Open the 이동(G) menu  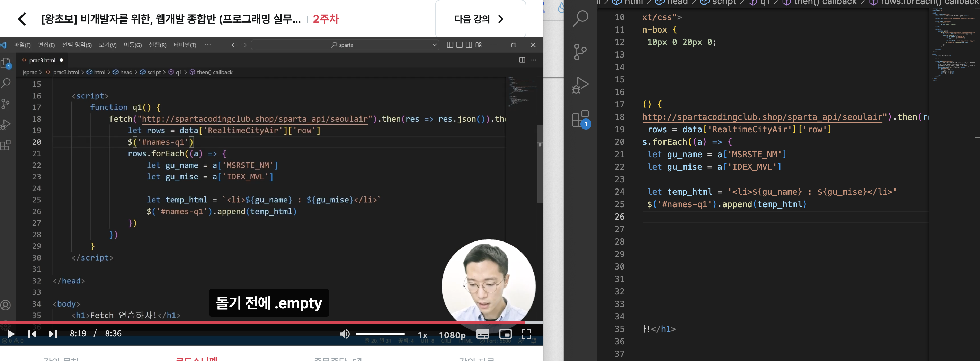coord(132,45)
